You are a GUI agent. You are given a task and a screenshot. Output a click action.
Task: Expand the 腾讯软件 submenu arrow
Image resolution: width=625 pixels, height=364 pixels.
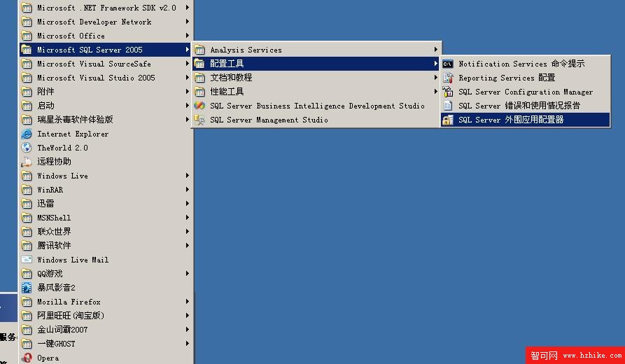(188, 246)
